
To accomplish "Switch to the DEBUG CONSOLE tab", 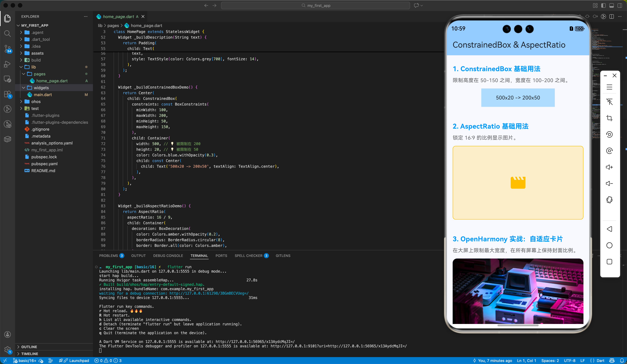I will [168, 255].
